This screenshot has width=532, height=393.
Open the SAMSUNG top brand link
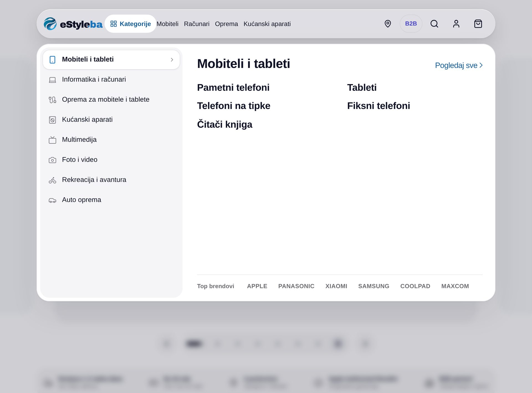point(374,286)
